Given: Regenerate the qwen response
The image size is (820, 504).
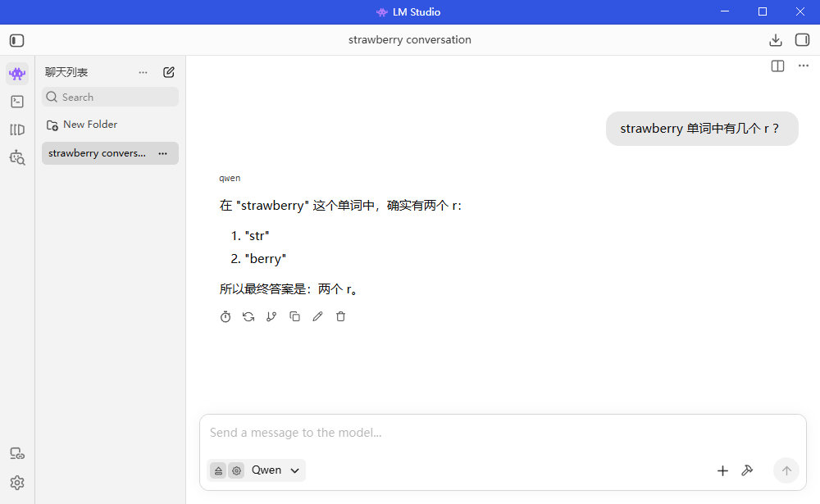Looking at the screenshot, I should click(x=248, y=317).
